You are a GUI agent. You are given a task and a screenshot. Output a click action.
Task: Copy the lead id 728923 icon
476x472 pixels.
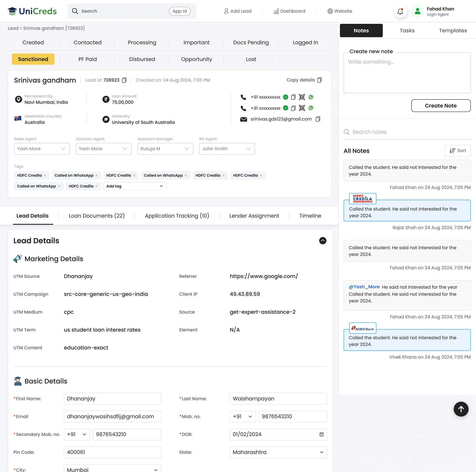(x=124, y=80)
